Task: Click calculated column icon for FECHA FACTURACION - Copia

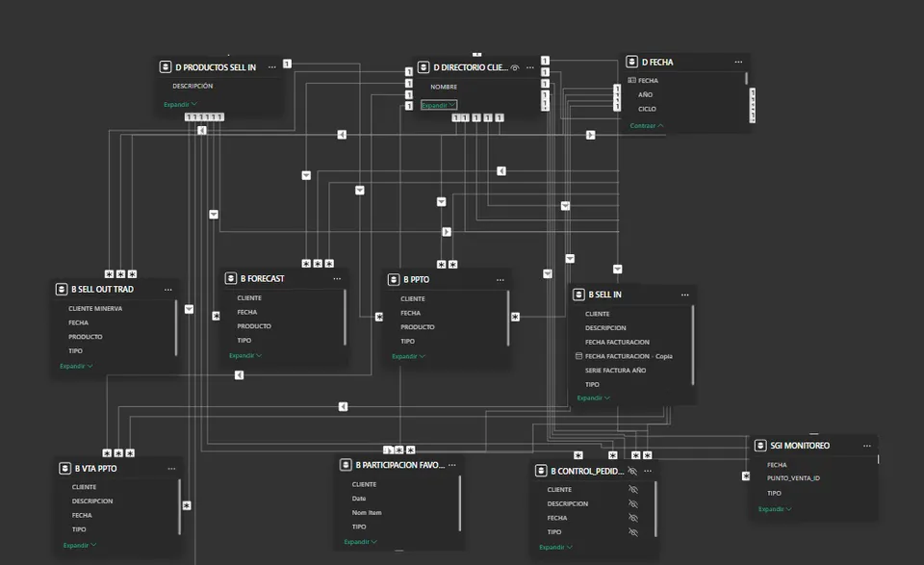Action: pyautogui.click(x=578, y=356)
